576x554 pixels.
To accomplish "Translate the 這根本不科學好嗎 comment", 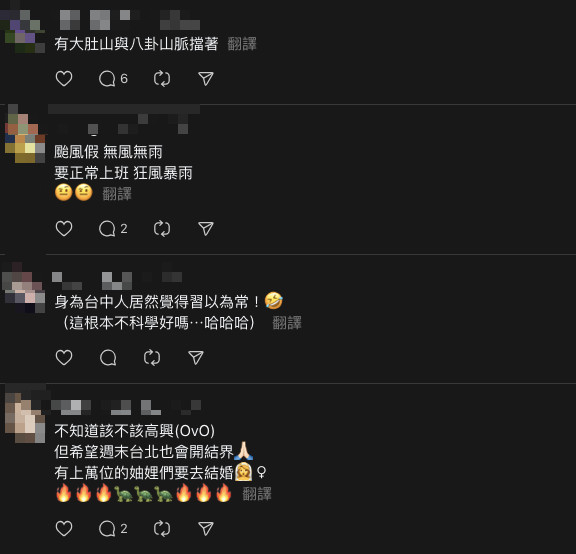I will pyautogui.click(x=287, y=323).
